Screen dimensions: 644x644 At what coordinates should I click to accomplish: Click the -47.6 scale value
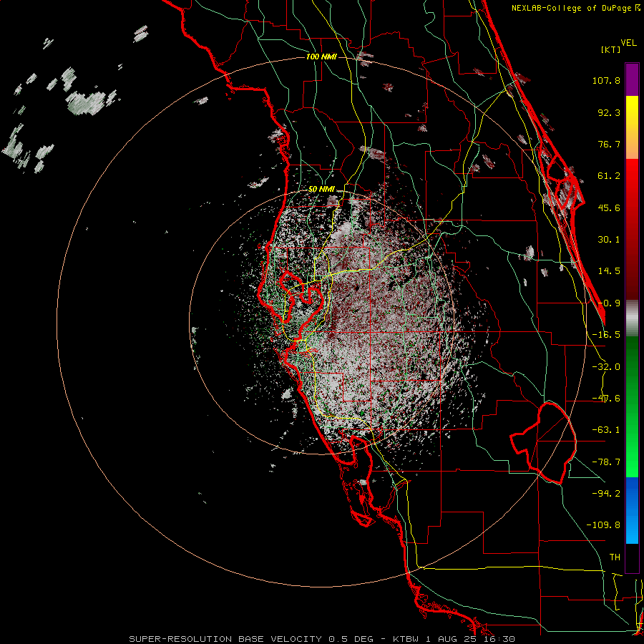click(606, 399)
